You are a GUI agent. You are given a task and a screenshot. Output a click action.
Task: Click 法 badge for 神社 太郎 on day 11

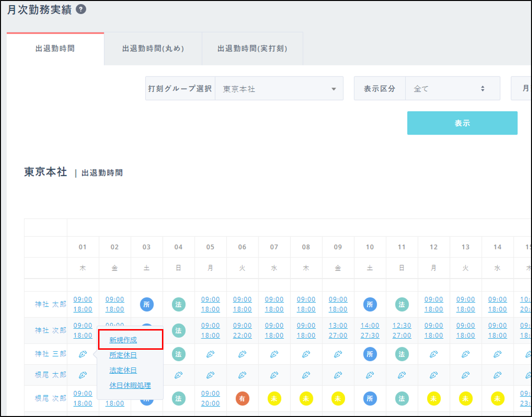[401, 304]
